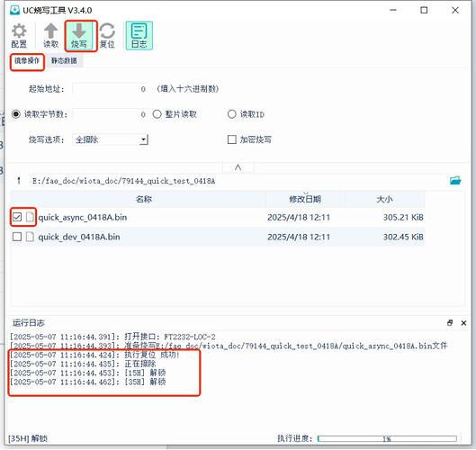Sort files by the 修改日期 column
This screenshot has height=450, width=476.
(305, 199)
